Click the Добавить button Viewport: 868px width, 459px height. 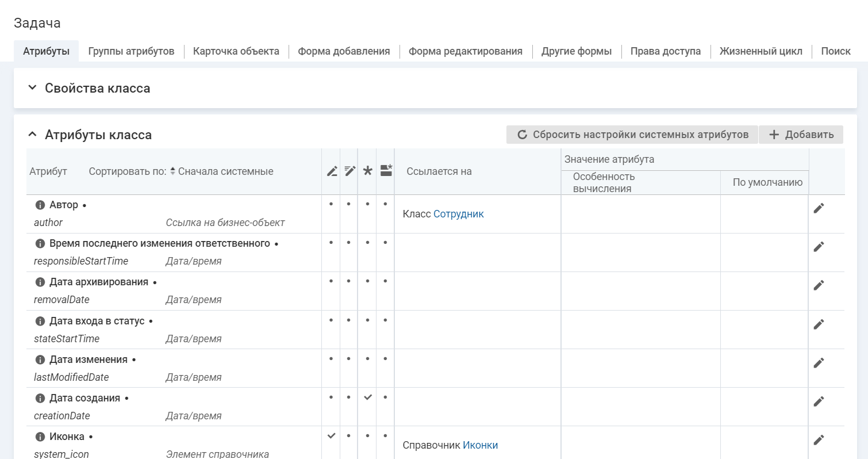point(801,135)
